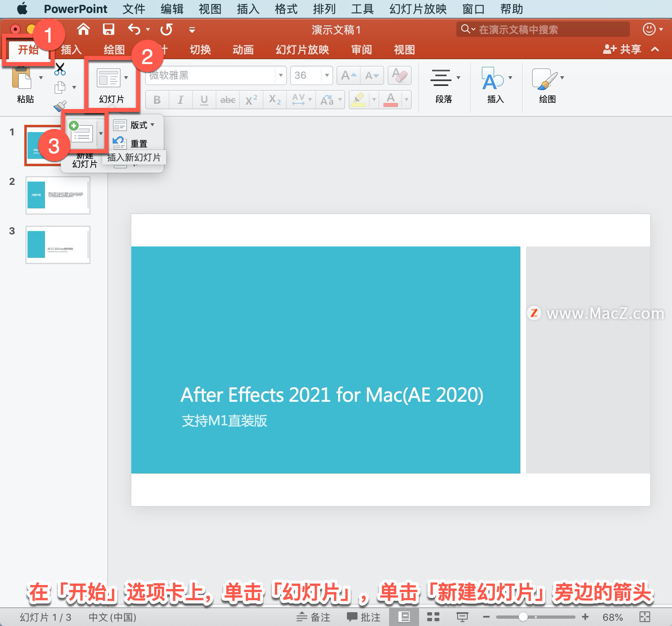672x626 pixels.
Task: Apply the yellow text highlight color
Action: coord(358,100)
